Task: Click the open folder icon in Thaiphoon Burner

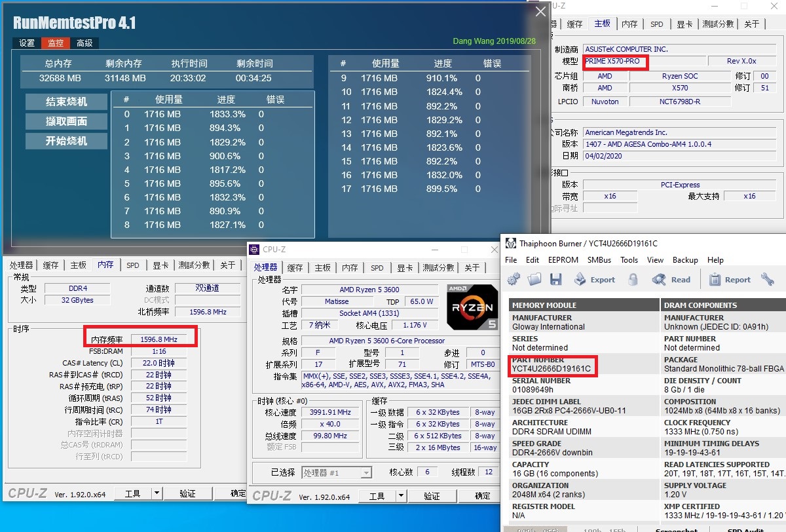Action: point(535,280)
